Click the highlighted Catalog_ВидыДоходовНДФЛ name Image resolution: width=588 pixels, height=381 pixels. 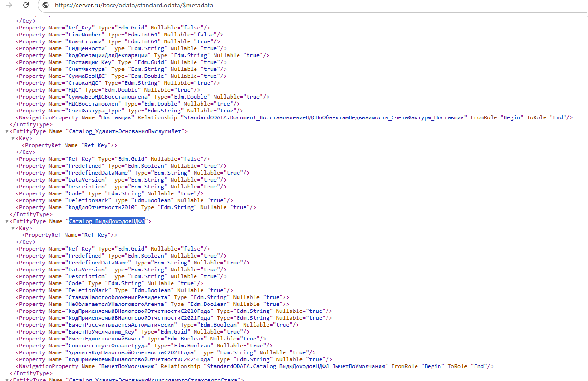(107, 221)
